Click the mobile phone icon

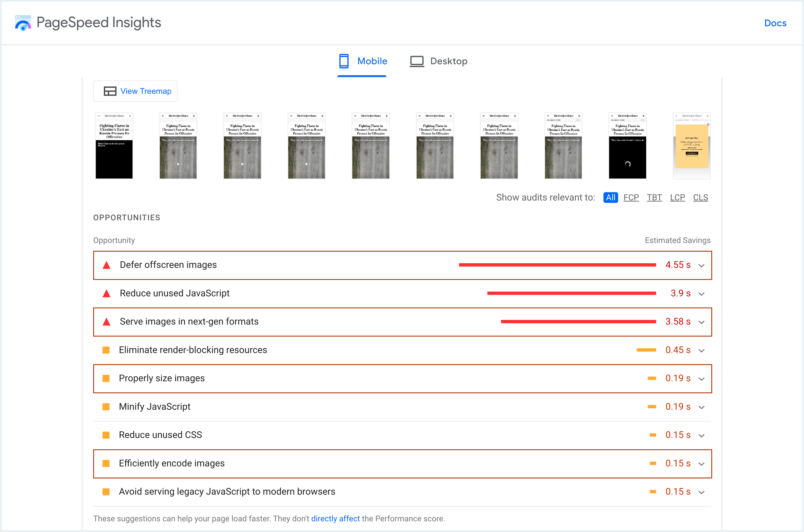point(344,61)
